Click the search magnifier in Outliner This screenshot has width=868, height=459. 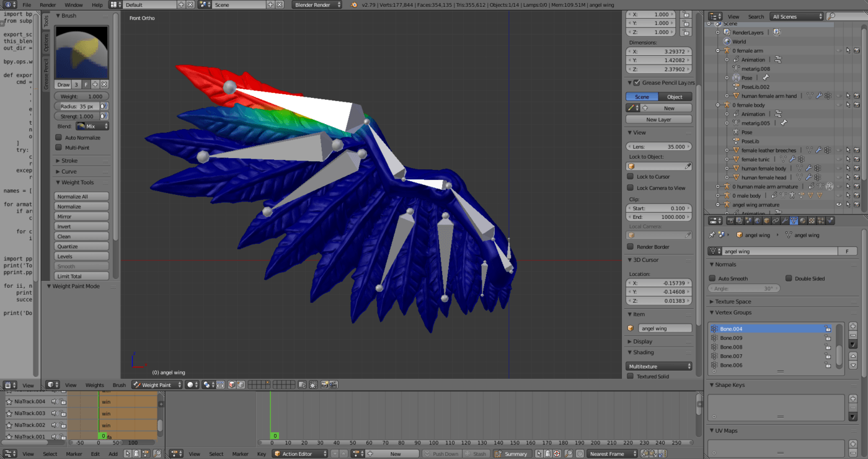(x=831, y=17)
